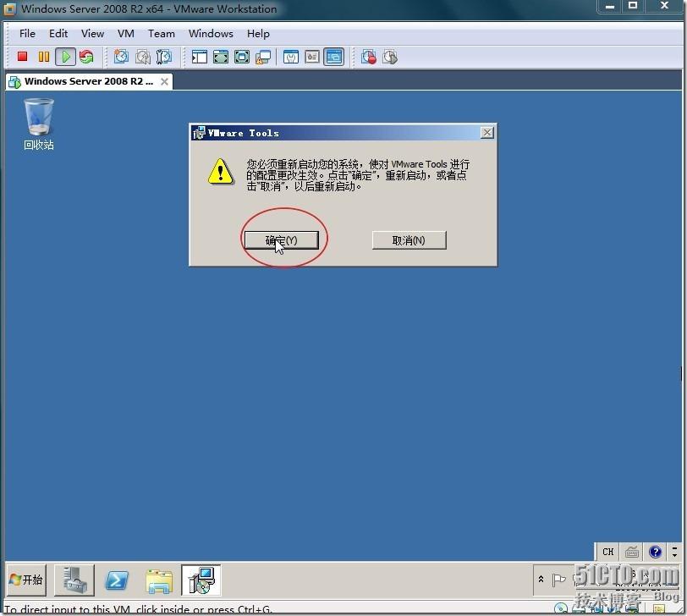Click the VMware Tools installer taskbar item
687x616 pixels.
click(201, 580)
